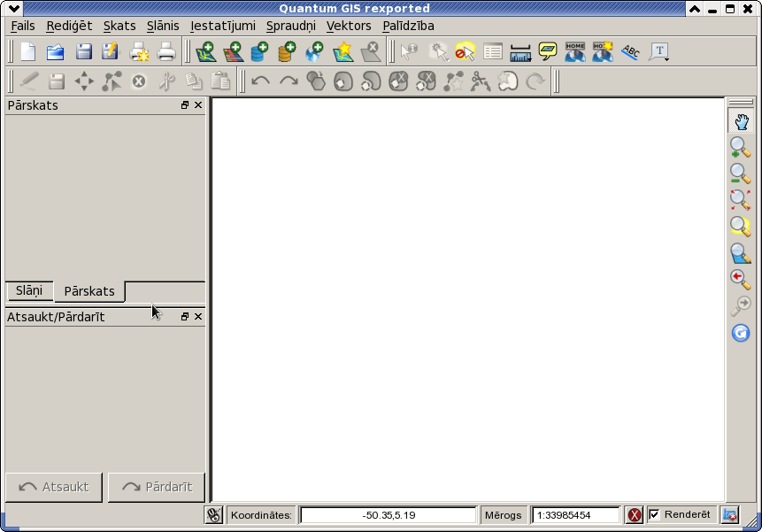This screenshot has width=762, height=532.
Task: Remove layer icon with X
Action: tap(370, 51)
